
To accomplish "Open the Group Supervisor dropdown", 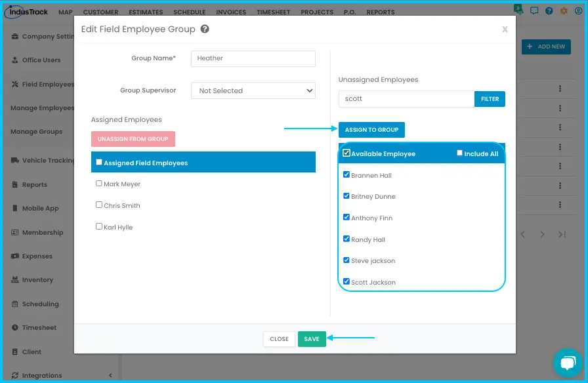I will [253, 91].
